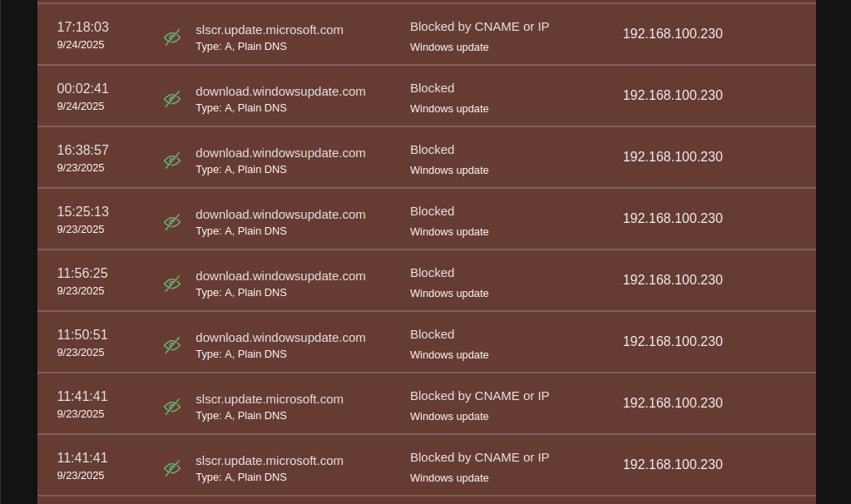Select the 11:56:25 timestamp cell

(x=82, y=274)
